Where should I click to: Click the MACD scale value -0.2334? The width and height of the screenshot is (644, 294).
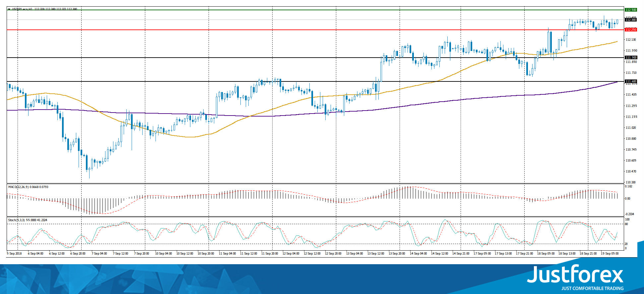pyautogui.click(x=629, y=214)
